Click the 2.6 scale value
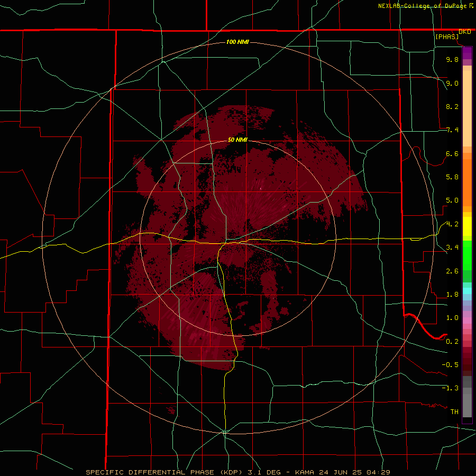 tap(452, 271)
